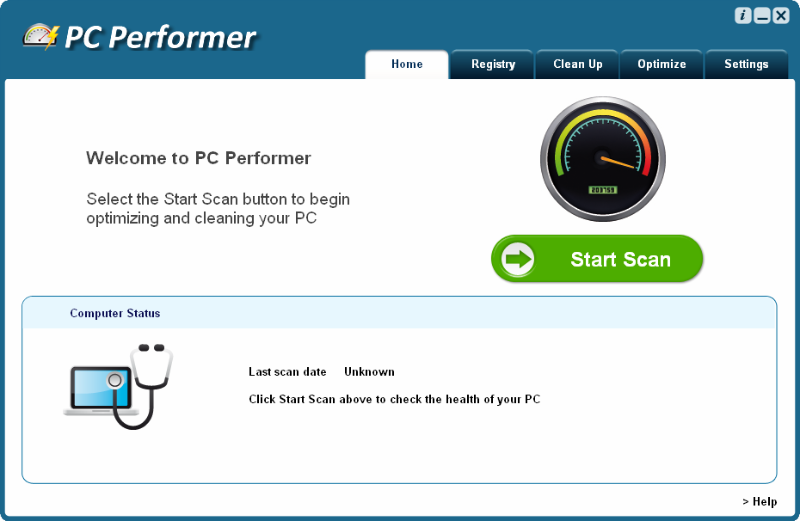This screenshot has width=800, height=521.
Task: Open the Registry tab
Action: tap(493, 64)
